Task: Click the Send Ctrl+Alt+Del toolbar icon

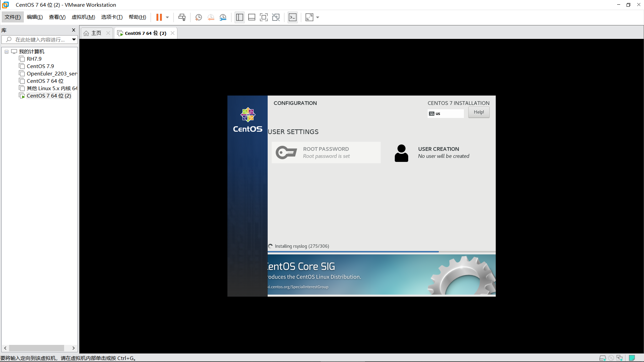Action: pyautogui.click(x=182, y=17)
